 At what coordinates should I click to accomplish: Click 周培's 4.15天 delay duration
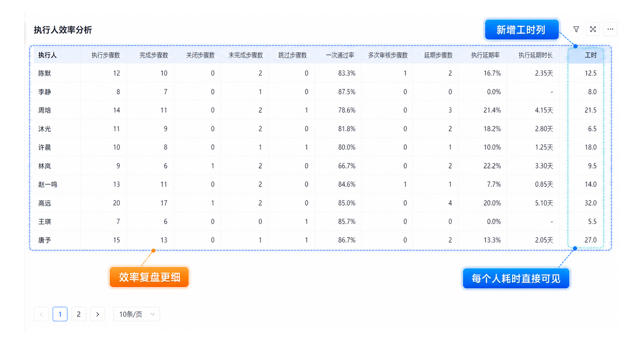click(544, 110)
